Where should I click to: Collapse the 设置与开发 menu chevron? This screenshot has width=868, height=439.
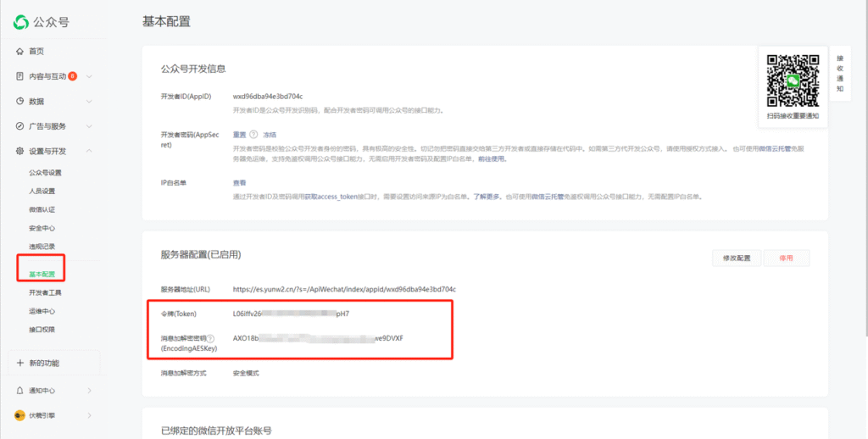[89, 151]
